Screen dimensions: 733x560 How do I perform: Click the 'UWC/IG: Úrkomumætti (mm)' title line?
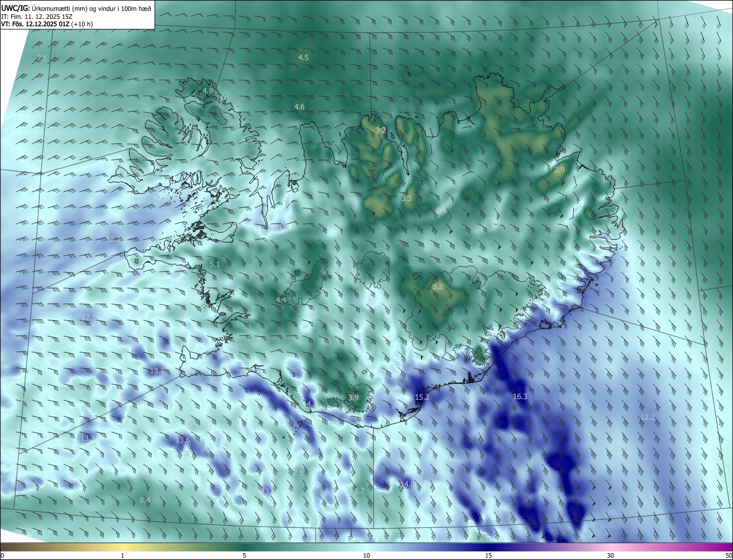(76, 7)
